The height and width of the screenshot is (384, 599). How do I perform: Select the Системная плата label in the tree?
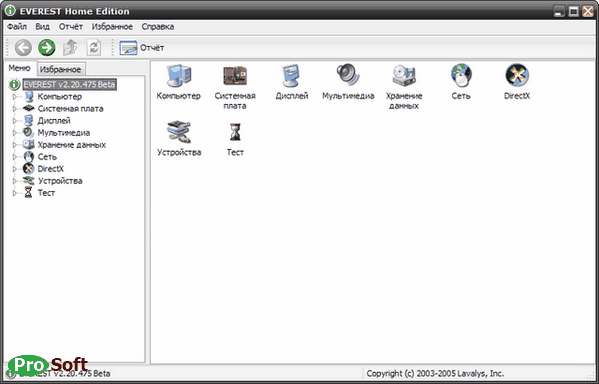(70, 109)
